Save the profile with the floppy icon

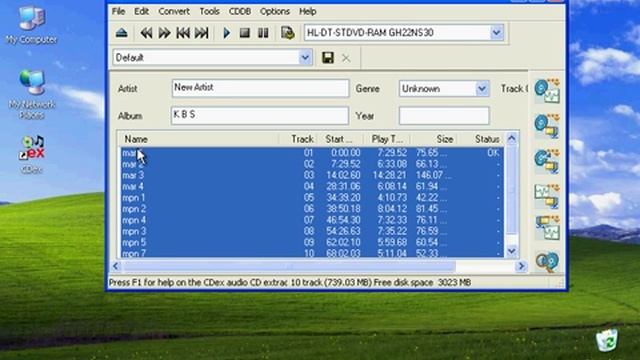coord(328,58)
